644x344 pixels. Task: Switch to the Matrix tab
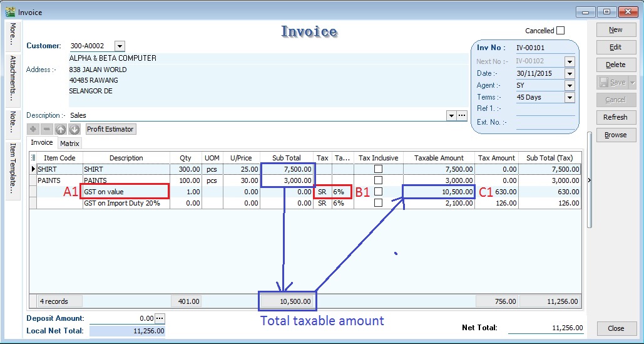[69, 143]
